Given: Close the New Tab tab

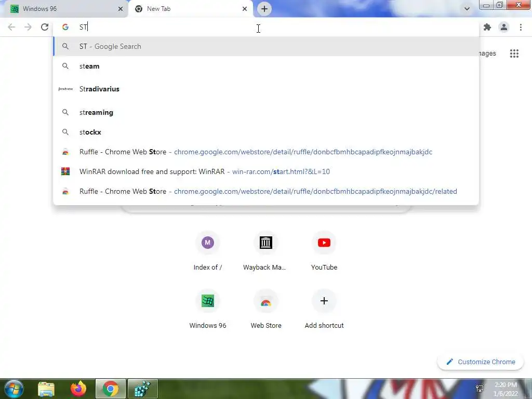Looking at the screenshot, I should click(245, 9).
